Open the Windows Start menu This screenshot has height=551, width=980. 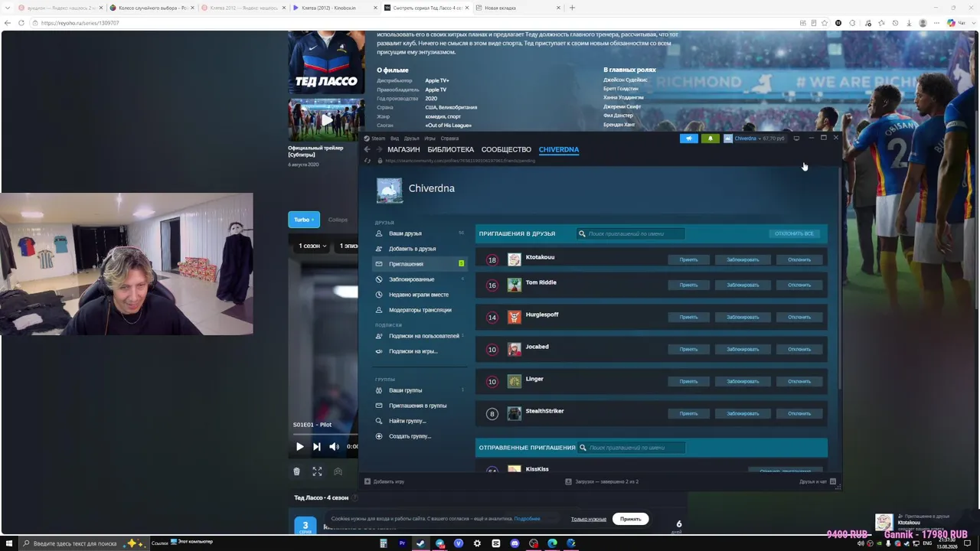click(x=10, y=543)
